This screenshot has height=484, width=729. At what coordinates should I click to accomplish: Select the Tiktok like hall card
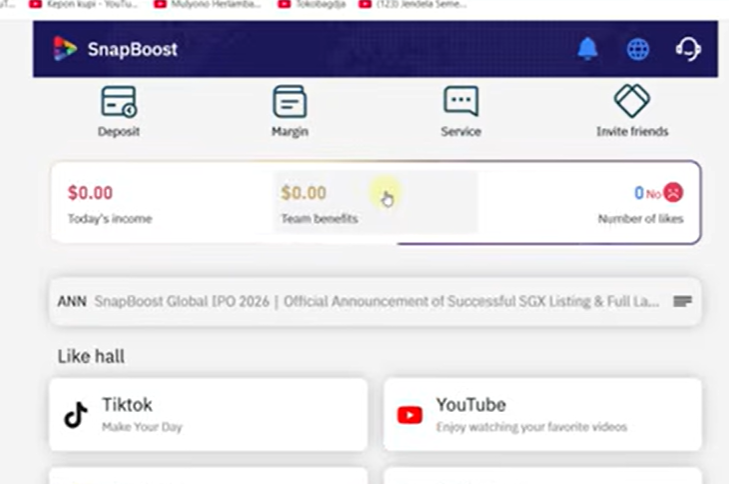[208, 414]
